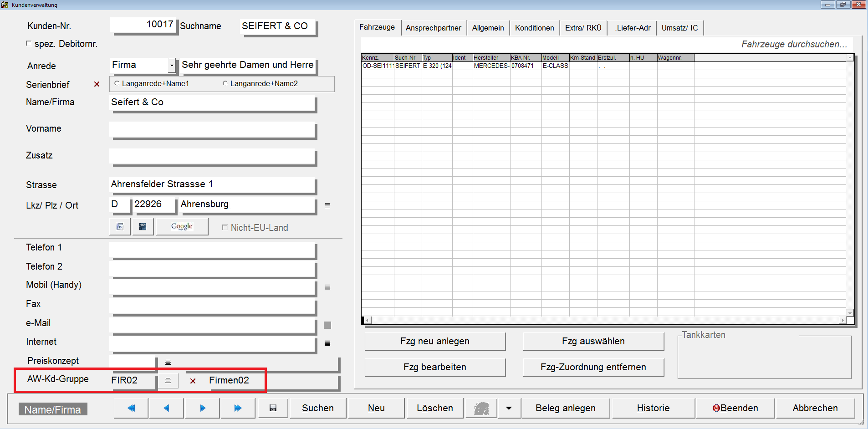Screen dimensions: 868x429
Task: Open the Ansprechpartner tab
Action: click(433, 28)
